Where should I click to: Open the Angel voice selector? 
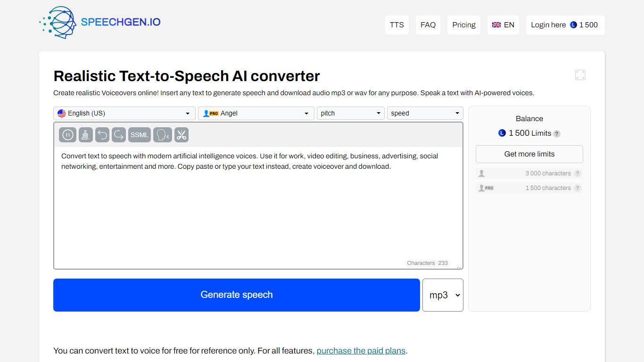click(256, 113)
